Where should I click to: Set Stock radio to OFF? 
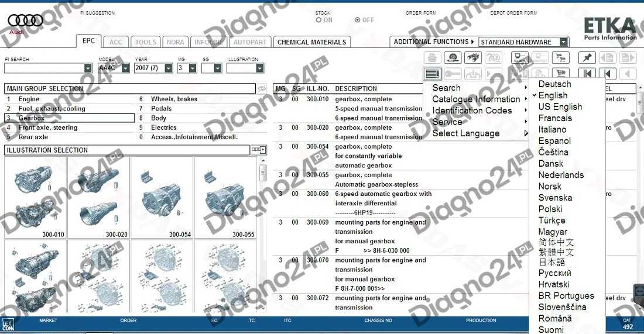click(x=357, y=20)
